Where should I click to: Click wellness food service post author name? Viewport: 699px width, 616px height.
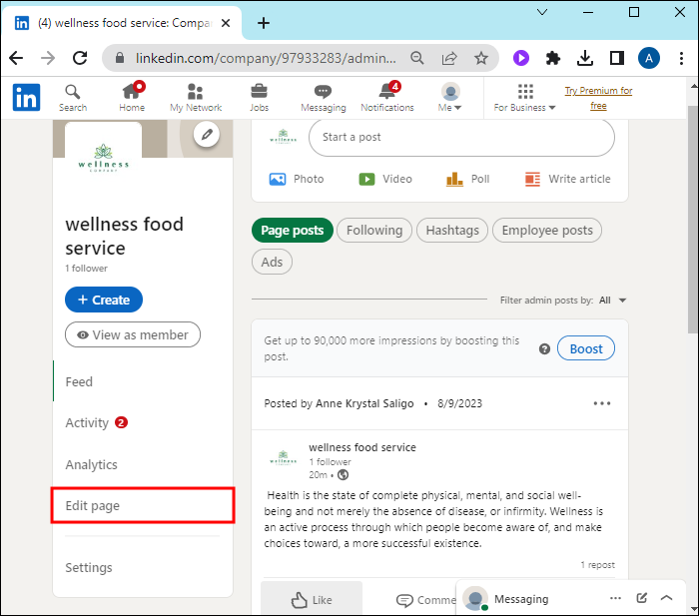[x=362, y=447]
